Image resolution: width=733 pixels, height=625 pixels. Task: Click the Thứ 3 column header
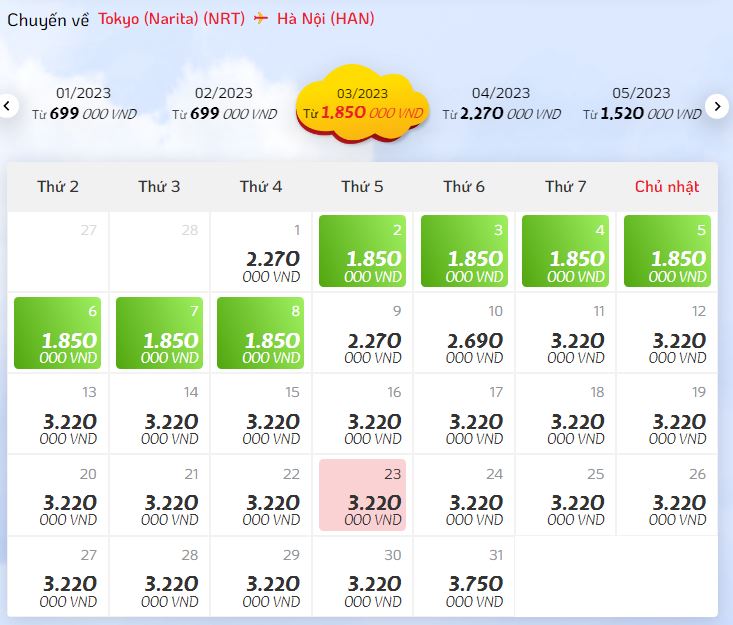[x=159, y=187]
